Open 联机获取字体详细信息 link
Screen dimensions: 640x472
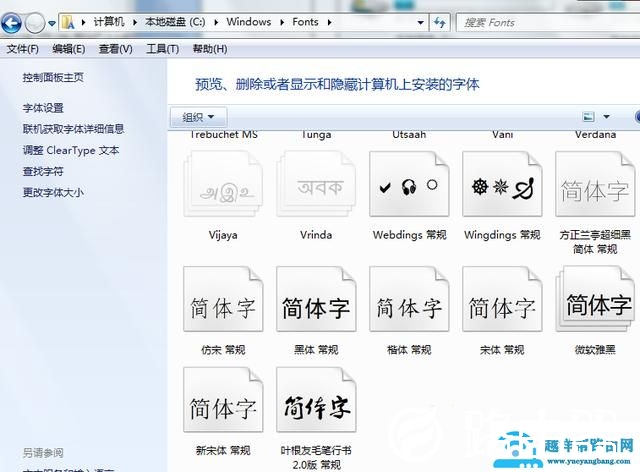(73, 129)
